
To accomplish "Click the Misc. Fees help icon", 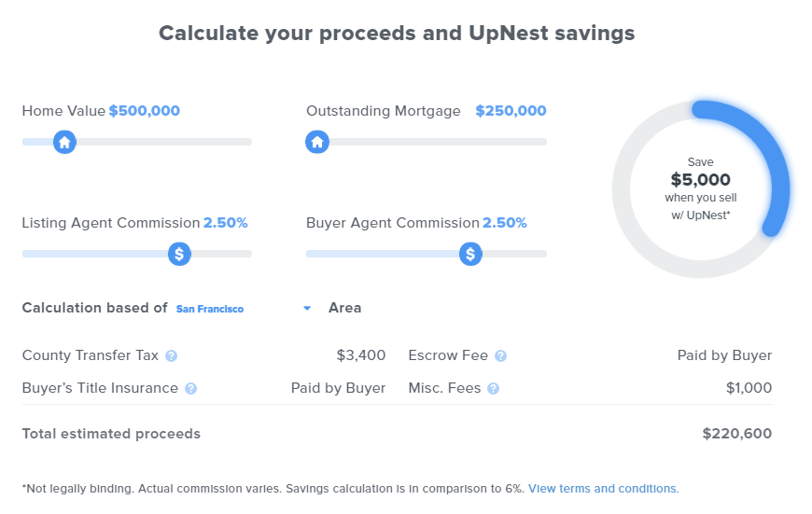I will point(494,388).
